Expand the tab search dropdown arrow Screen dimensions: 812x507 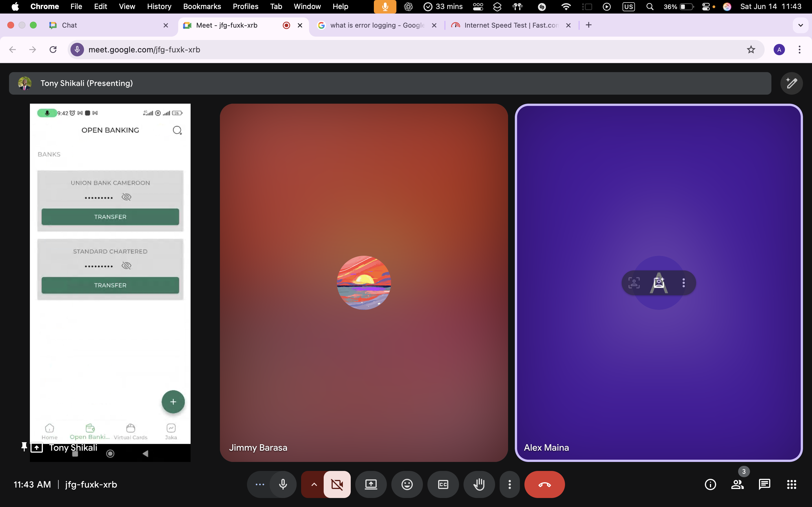(x=800, y=25)
